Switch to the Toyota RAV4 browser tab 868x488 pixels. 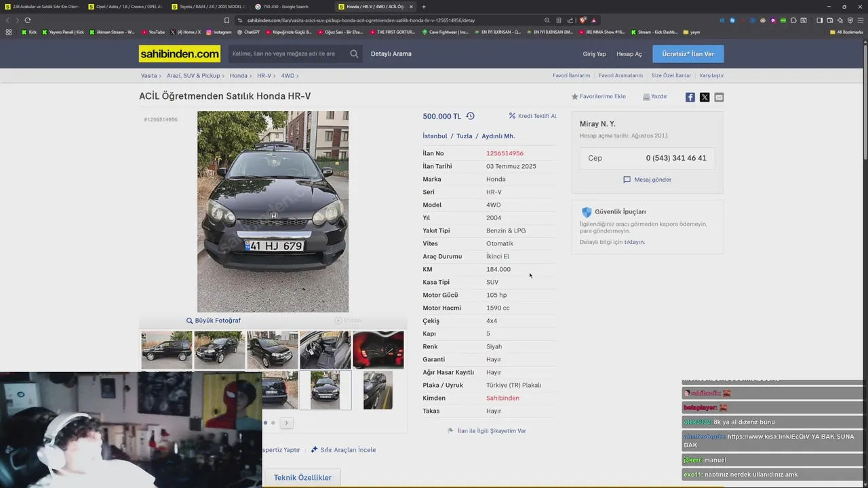(x=208, y=7)
